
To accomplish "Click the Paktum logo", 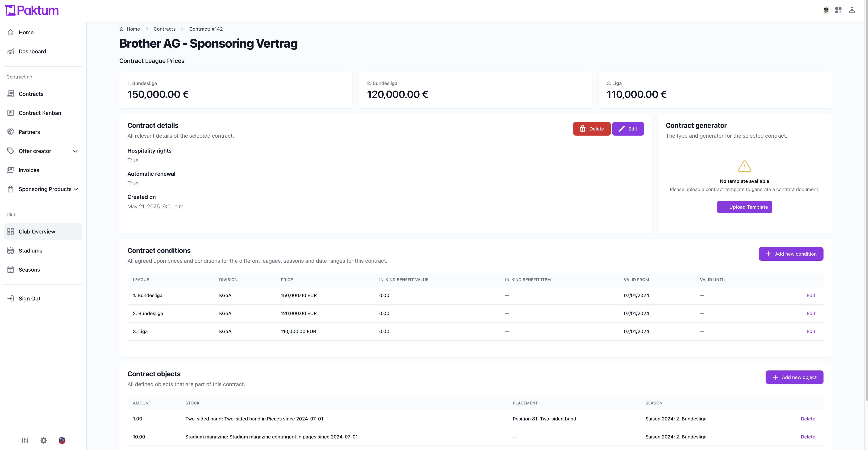I will tap(32, 10).
